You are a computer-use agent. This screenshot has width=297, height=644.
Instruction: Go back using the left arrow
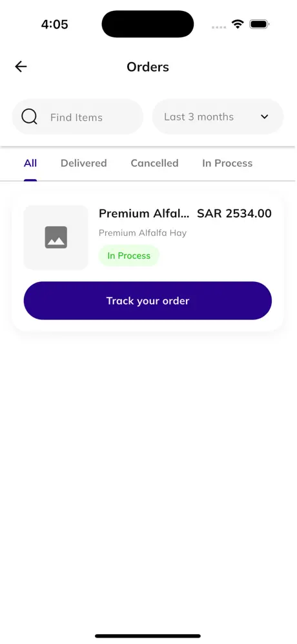[21, 67]
